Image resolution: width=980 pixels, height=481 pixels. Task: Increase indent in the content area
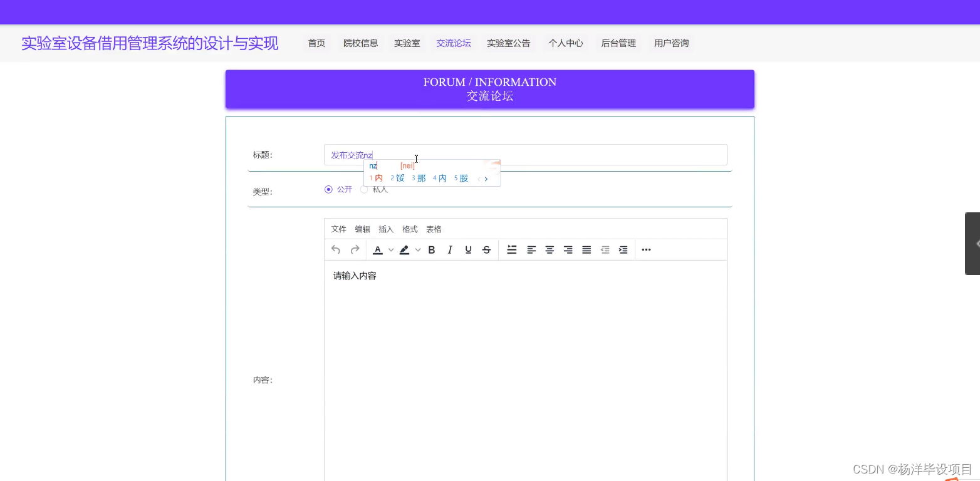[x=623, y=249]
